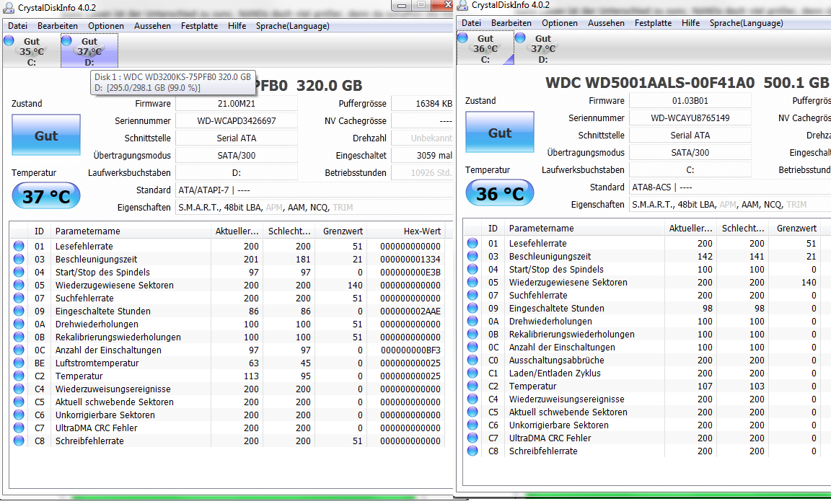Viewport: 831px width, 504px height.
Task: Open Sprache(Language) menu in right window
Action: [x=746, y=23]
